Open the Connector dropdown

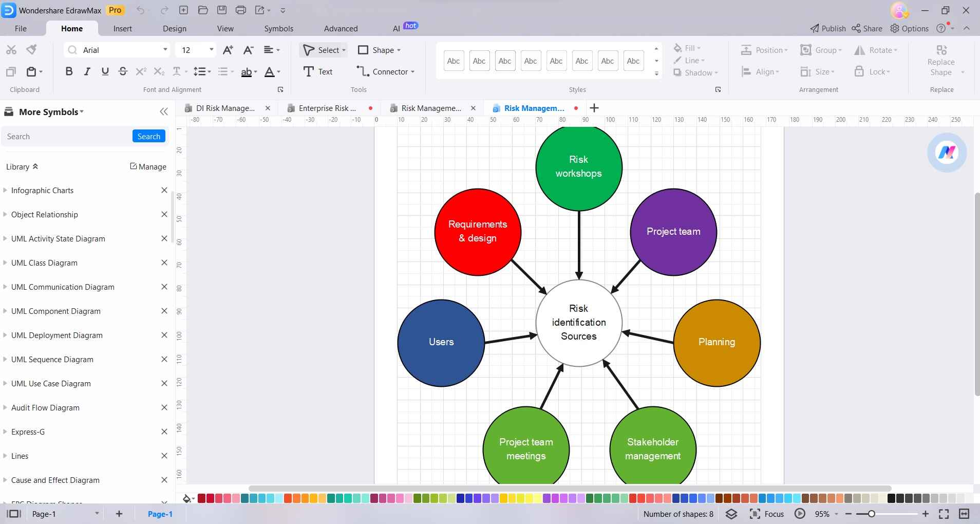(x=412, y=72)
